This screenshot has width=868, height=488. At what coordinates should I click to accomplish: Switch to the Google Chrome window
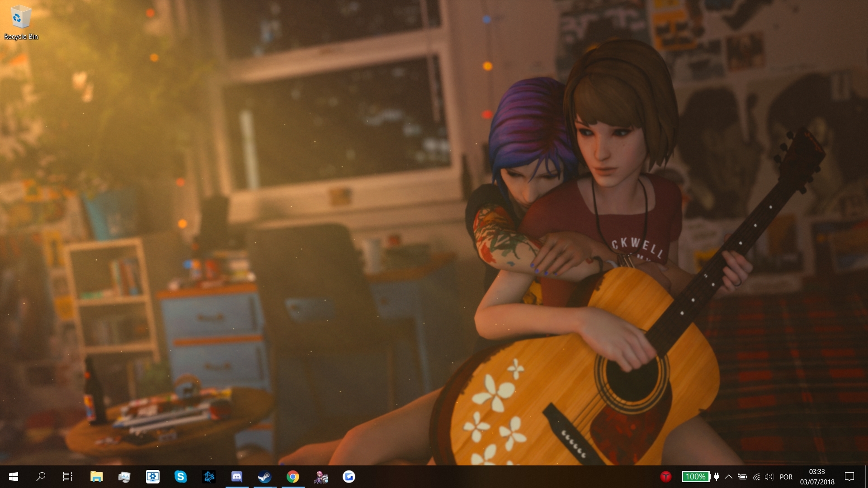pyautogui.click(x=293, y=477)
